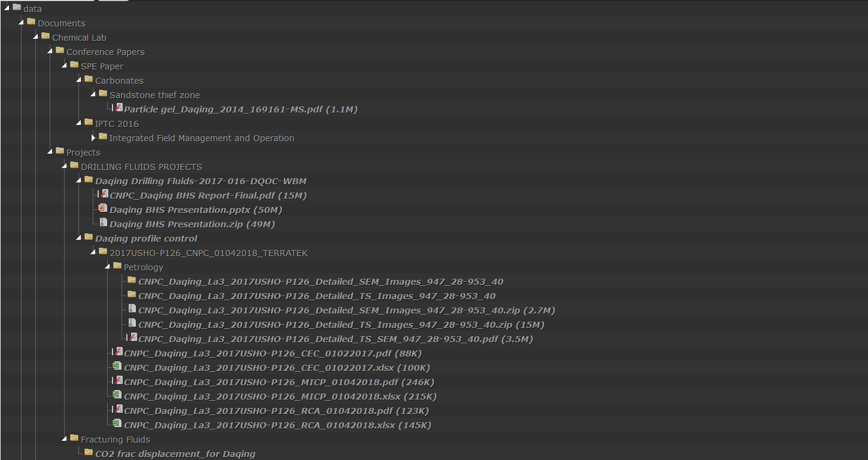
Task: Click the Petrology folder icon
Action: click(x=117, y=266)
